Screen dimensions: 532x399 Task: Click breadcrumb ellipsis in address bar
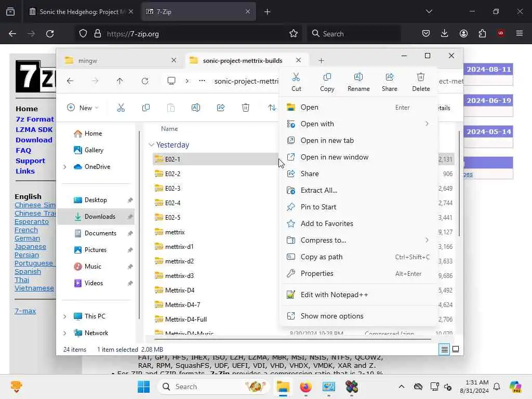pos(202,81)
